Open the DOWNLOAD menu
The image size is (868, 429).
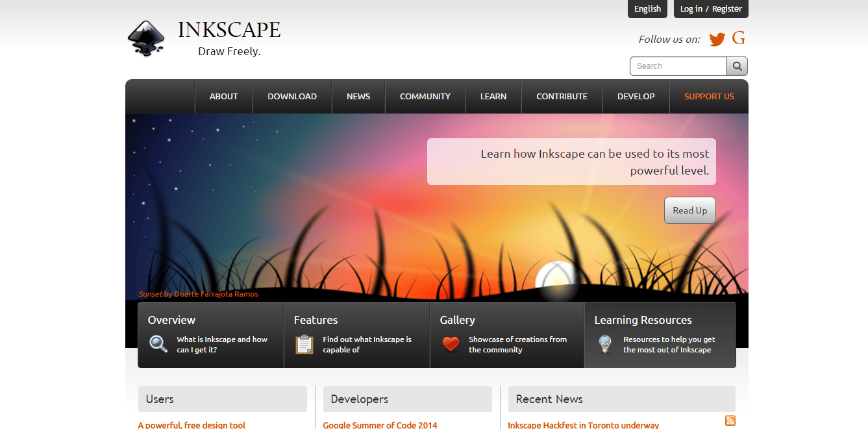coord(292,96)
